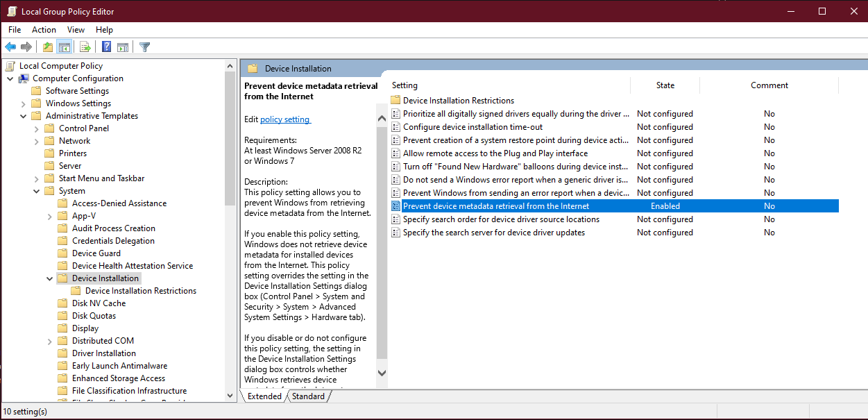This screenshot has height=420, width=868.
Task: Switch to the Standard tab
Action: click(308, 396)
